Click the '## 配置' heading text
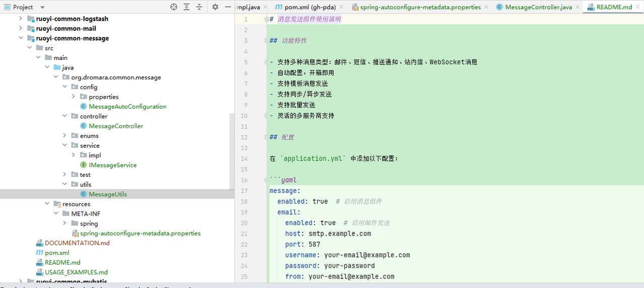 pos(282,137)
